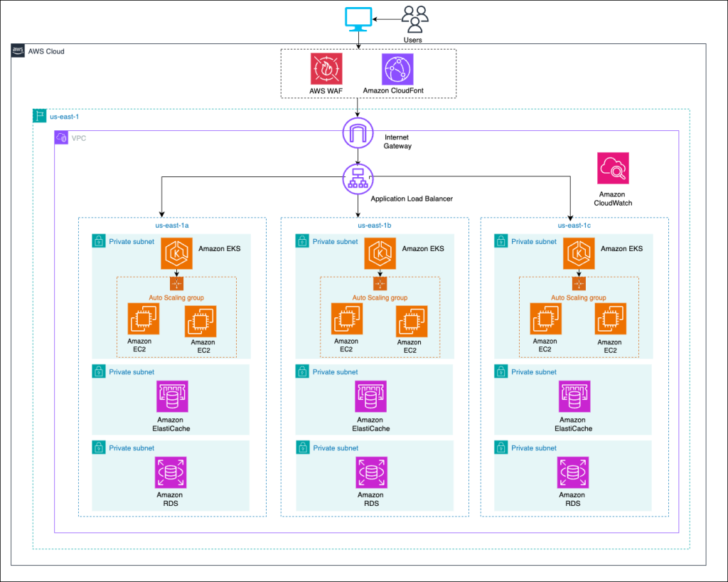The image size is (728, 582).
Task: Select the Amazon CloudWatch icon
Action: [x=612, y=168]
